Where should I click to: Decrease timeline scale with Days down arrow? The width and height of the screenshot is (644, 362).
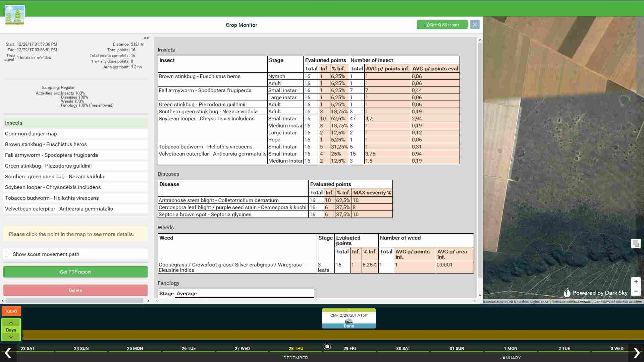(x=11, y=337)
